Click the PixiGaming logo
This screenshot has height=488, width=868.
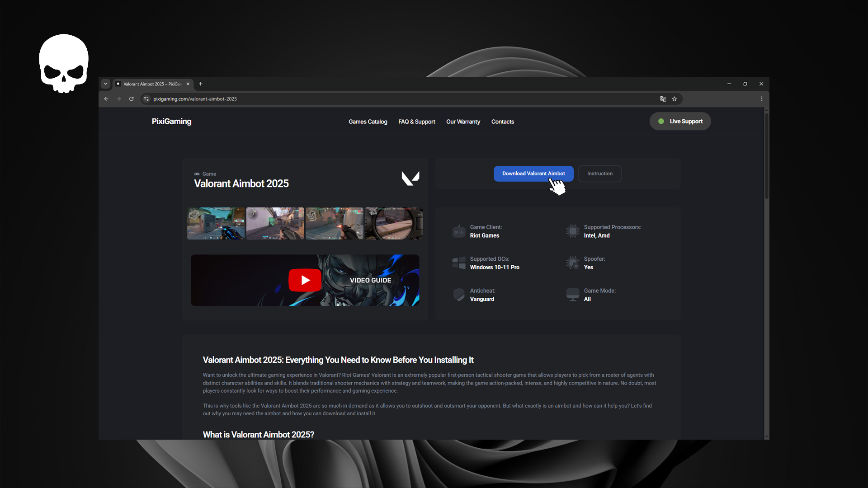point(171,121)
